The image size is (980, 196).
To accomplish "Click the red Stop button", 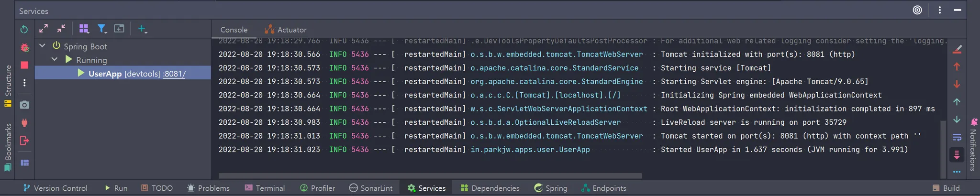I will 24,65.
